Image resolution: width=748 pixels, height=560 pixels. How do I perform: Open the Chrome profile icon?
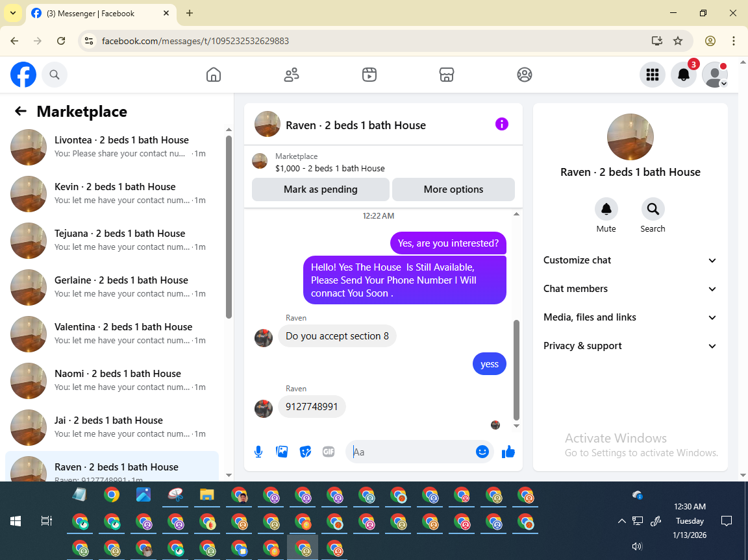click(710, 41)
